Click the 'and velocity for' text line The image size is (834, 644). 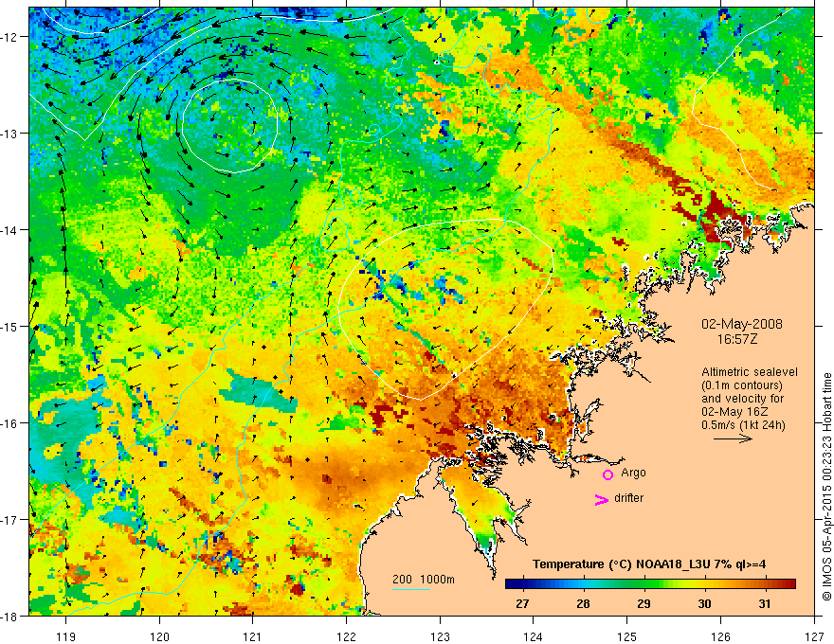point(742,399)
